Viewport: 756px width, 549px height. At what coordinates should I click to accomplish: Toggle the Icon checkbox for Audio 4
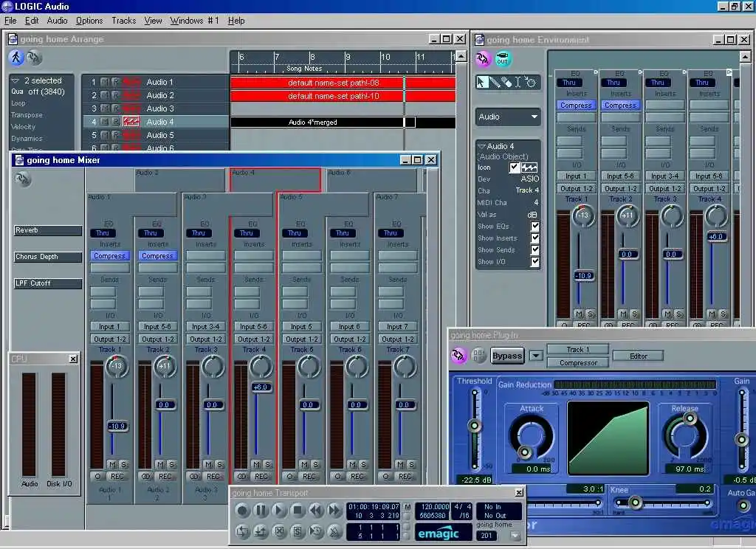[514, 168]
